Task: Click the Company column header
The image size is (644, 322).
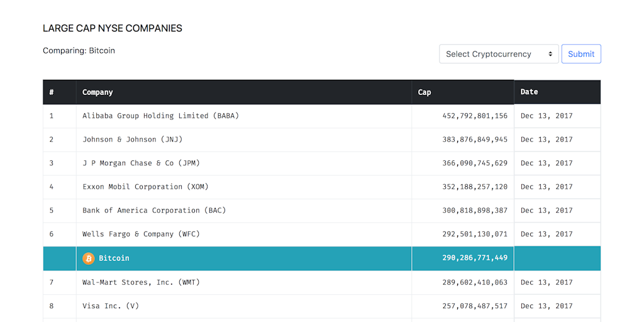Action: point(244,92)
